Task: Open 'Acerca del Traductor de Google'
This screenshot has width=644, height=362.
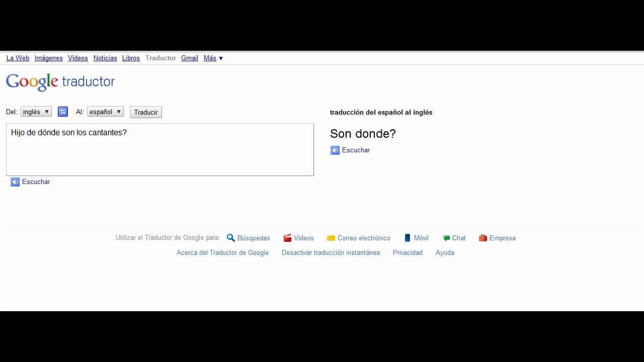Action: click(222, 253)
